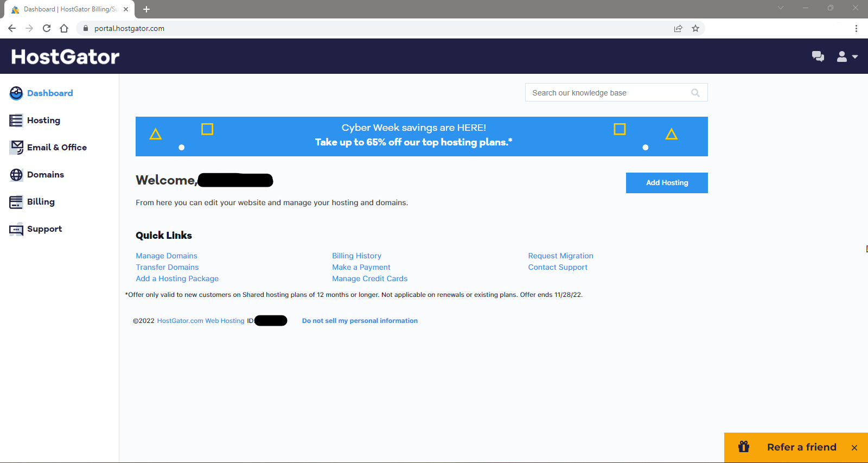Click the Email & Office envelope icon

click(16, 148)
